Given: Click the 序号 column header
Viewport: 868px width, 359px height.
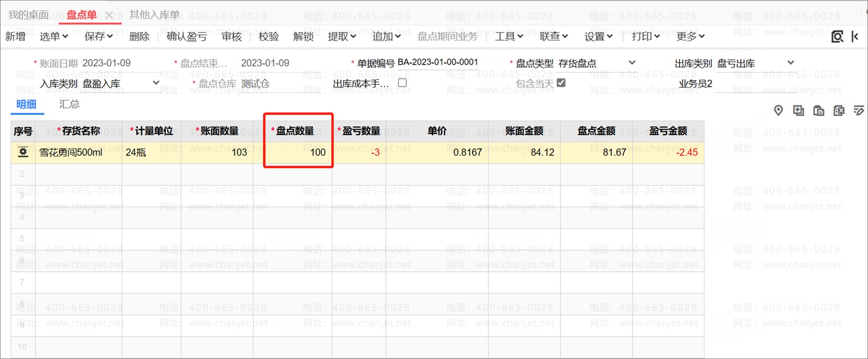Looking at the screenshot, I should click(x=23, y=131).
